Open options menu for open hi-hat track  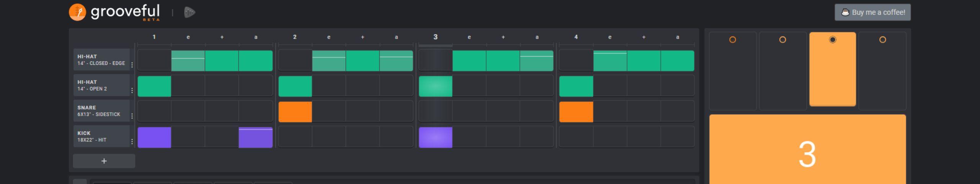point(132,90)
